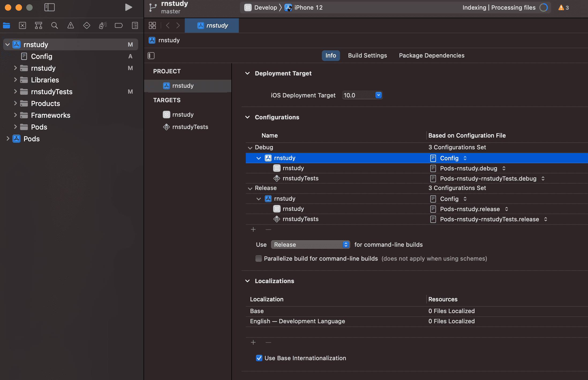The image size is (588, 380).
Task: Expand the Frameworks folder
Action: (x=15, y=115)
